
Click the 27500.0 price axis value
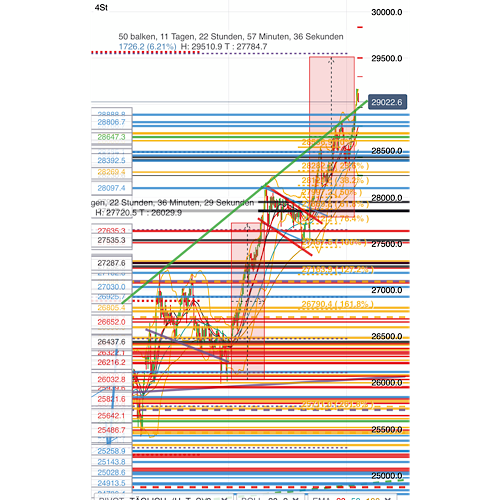[387, 244]
